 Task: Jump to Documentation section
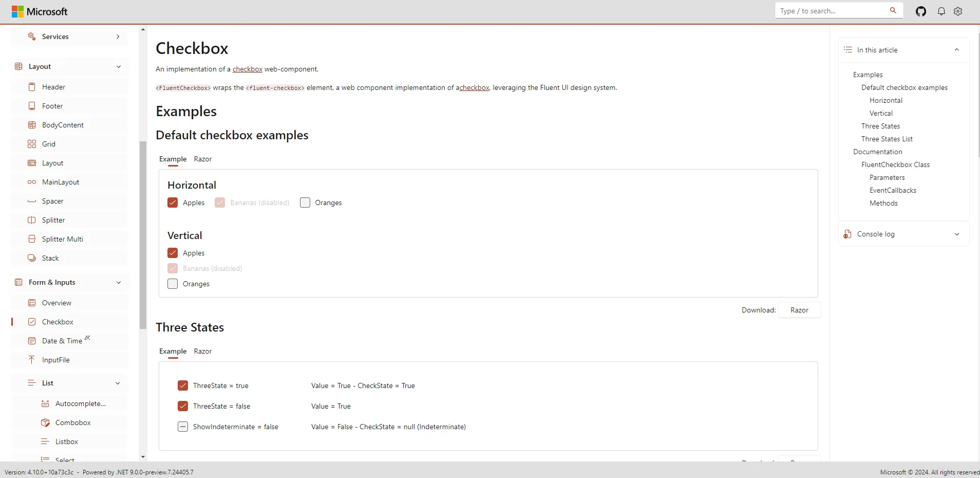pos(877,152)
